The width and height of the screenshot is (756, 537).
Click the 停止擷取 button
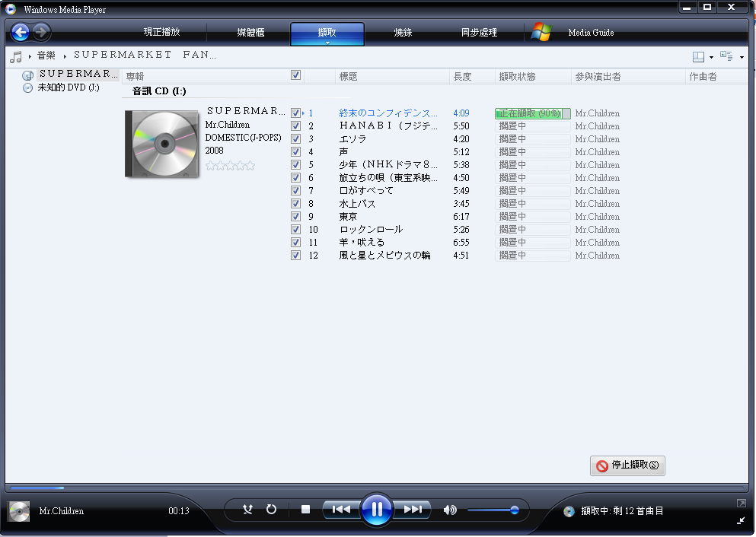click(x=627, y=466)
